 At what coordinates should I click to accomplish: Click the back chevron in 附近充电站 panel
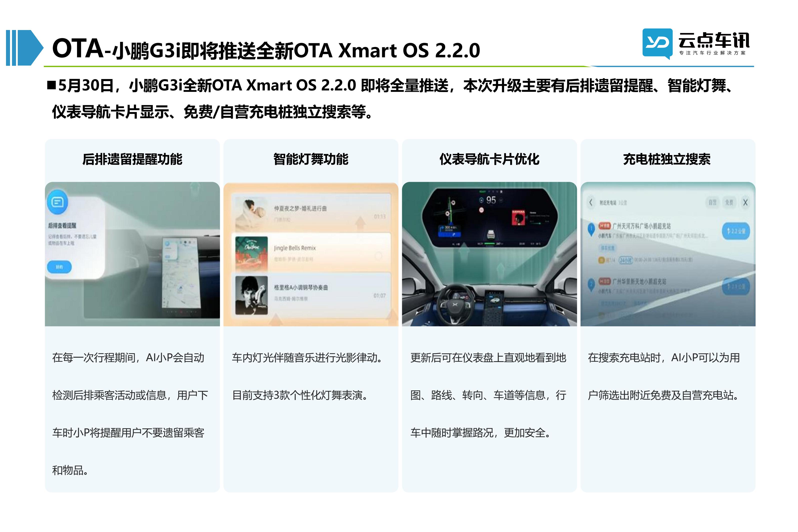click(590, 202)
